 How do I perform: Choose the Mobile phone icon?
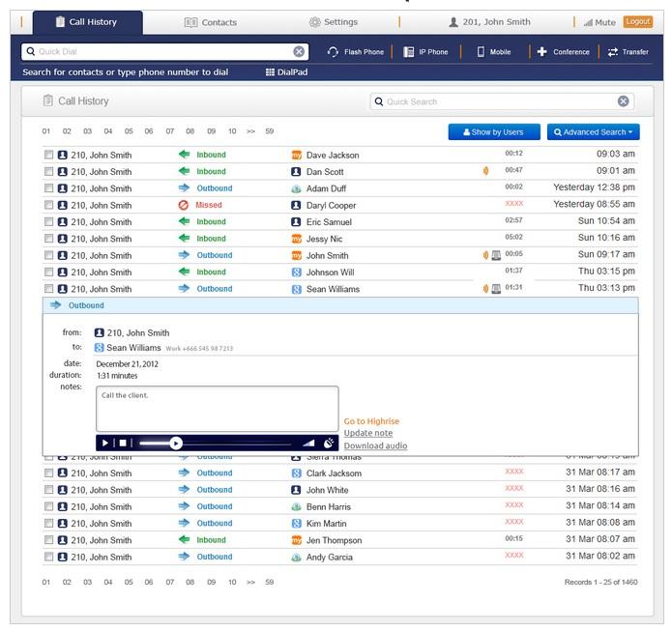tap(481, 51)
